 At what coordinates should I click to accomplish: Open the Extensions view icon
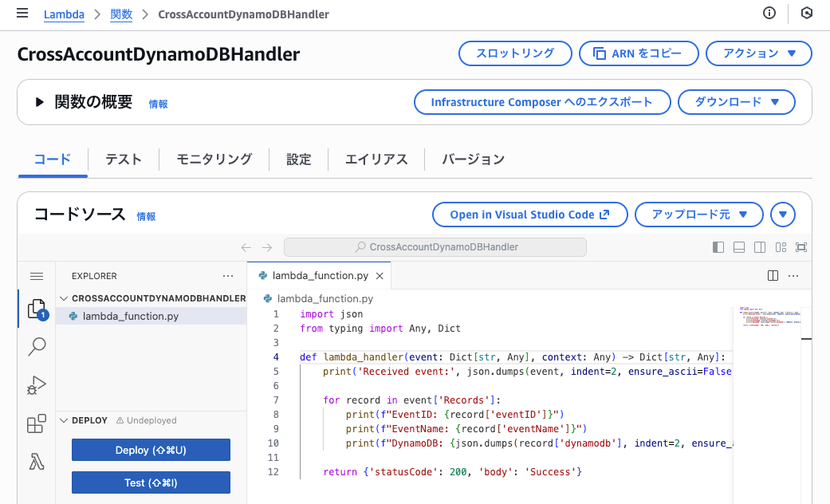point(37,423)
